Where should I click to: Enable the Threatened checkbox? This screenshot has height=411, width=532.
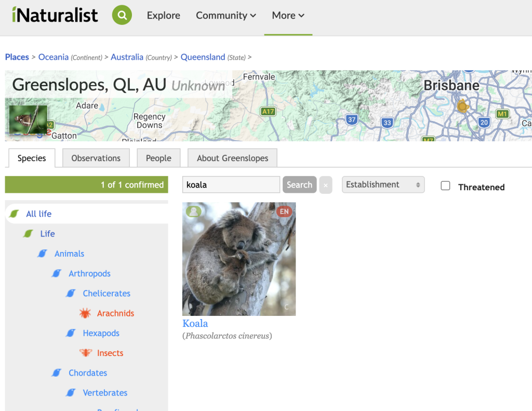tap(445, 186)
